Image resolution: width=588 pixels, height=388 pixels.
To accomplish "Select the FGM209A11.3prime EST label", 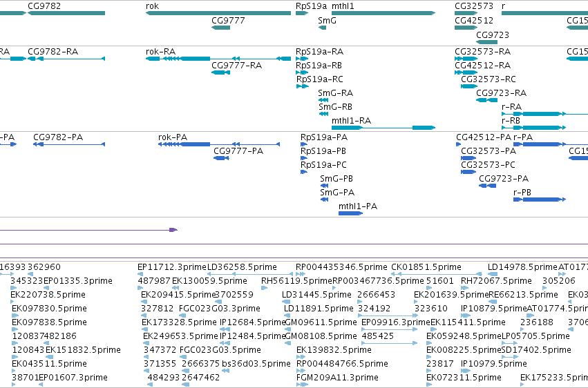I will (337, 378).
